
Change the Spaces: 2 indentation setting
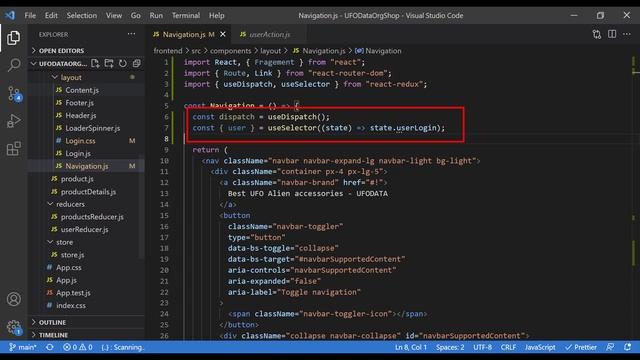450,347
